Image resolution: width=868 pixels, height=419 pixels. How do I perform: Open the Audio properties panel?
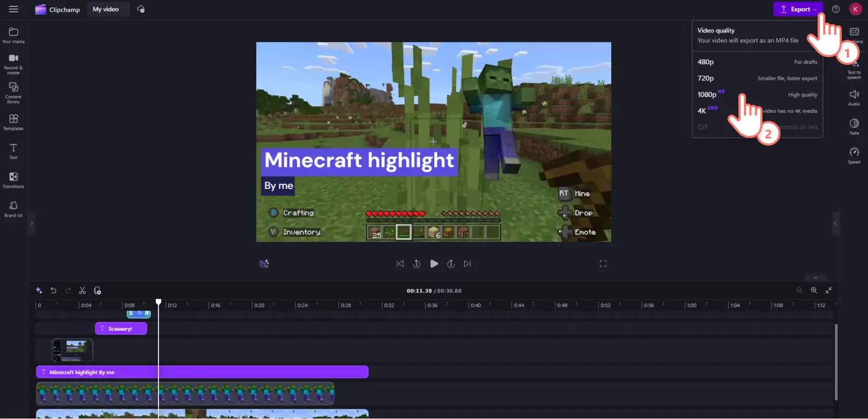click(x=854, y=97)
